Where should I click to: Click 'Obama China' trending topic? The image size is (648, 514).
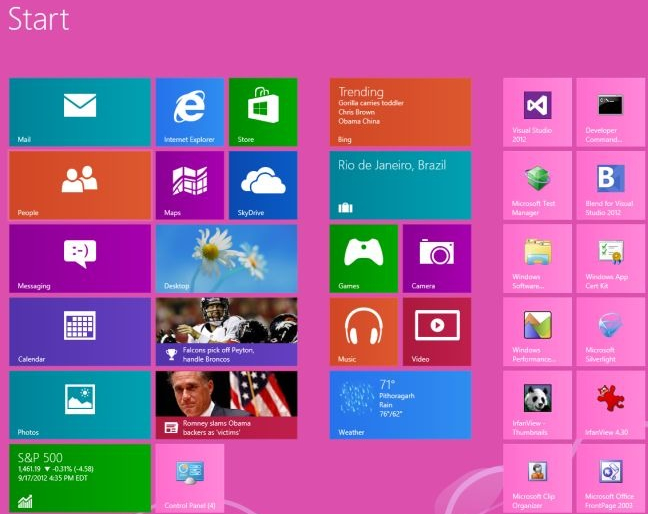359,121
